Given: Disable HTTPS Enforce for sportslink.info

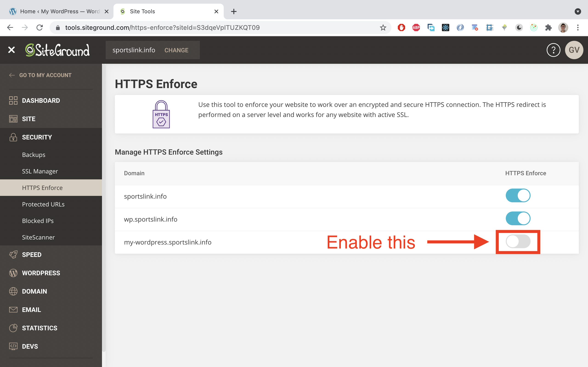Looking at the screenshot, I should (x=518, y=195).
